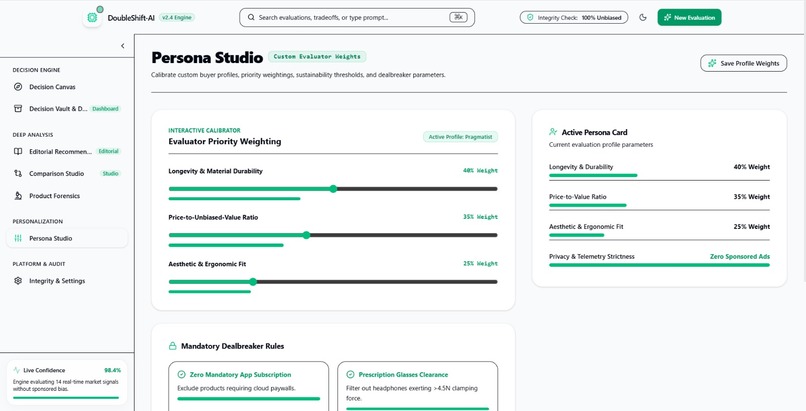Click the Editorial tag in sidebar
The width and height of the screenshot is (806, 411).
click(x=108, y=152)
